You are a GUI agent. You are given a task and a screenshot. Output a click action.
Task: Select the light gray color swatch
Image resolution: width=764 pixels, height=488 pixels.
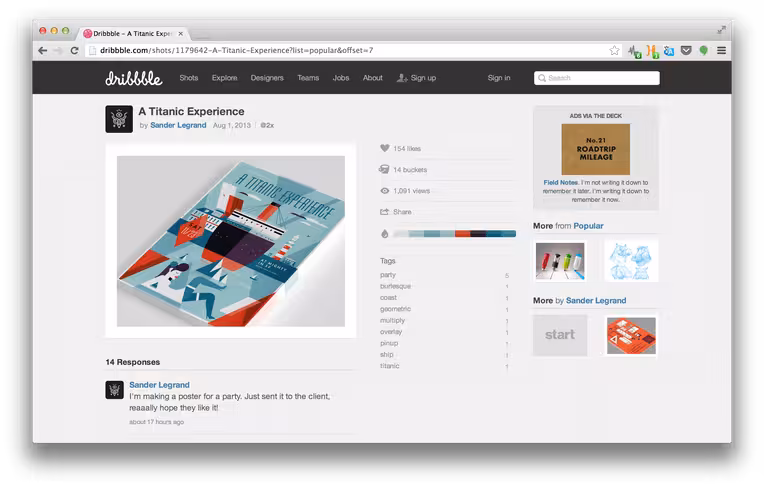tap(401, 234)
